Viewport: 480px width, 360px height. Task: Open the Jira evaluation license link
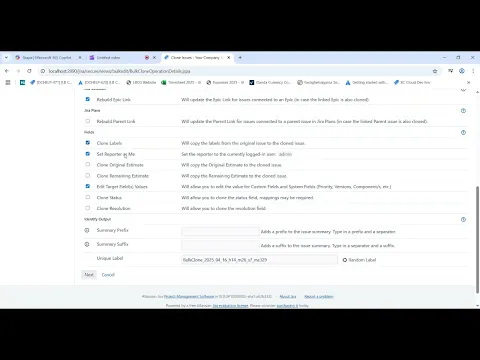tap(230, 306)
